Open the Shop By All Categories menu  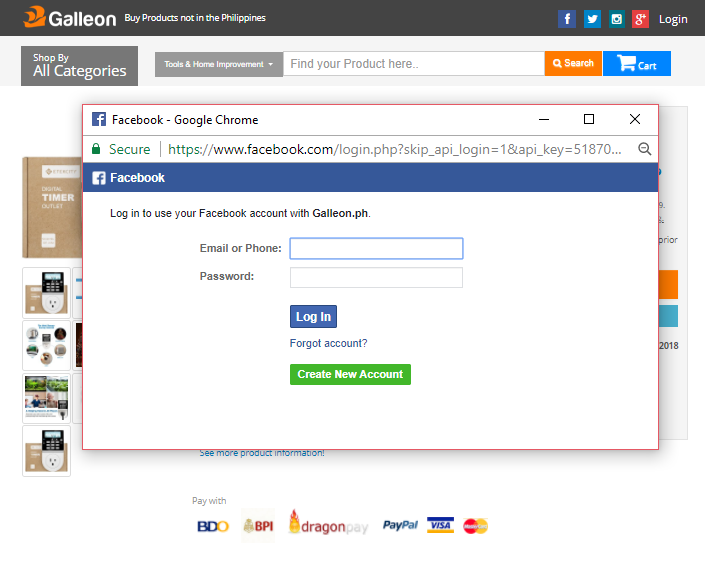click(79, 65)
